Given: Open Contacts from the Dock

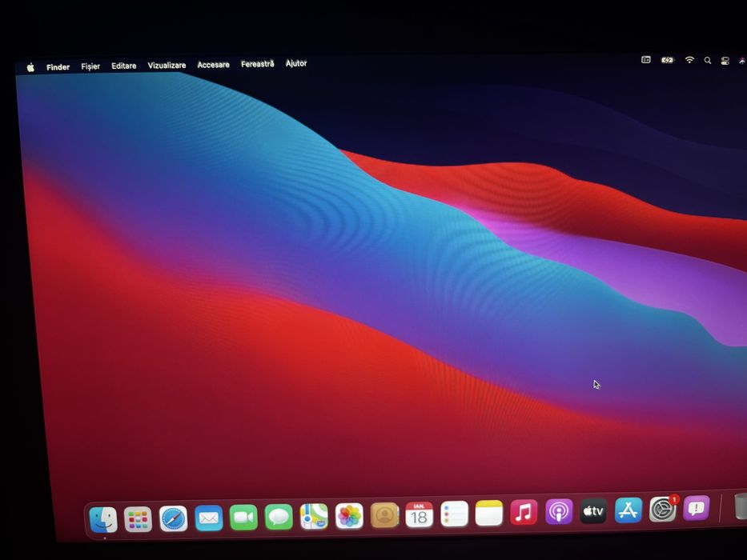Looking at the screenshot, I should tap(384, 515).
